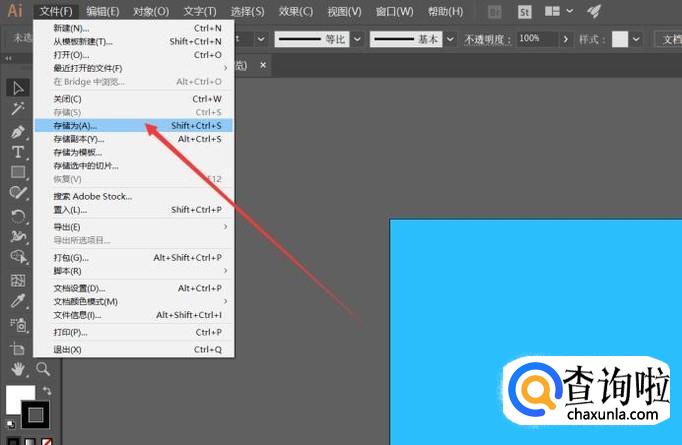682x445 pixels.
Task: Open the 效果(C) menu
Action: click(x=296, y=11)
